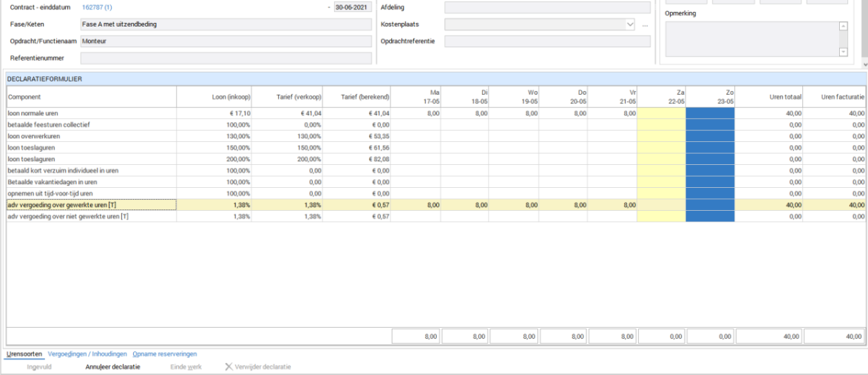Select the blue Sunday cell for loon overwerkuren
Image resolution: width=868 pixels, height=375 pixels.
point(710,137)
